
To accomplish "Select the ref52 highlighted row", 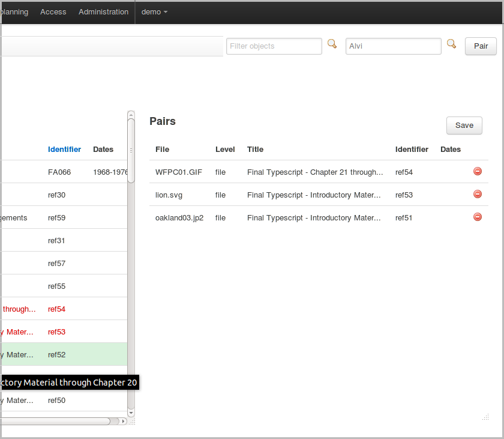I will [x=57, y=355].
